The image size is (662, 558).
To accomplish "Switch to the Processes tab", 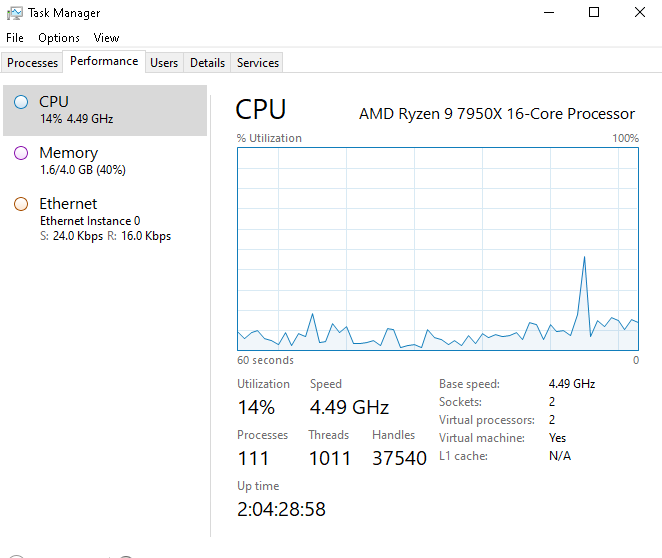I will (x=33, y=63).
